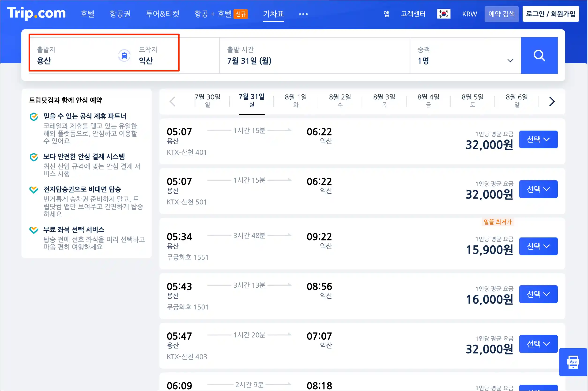Expand 선택 for KTX-산천 401
Screen dimensions: 588x391
538,139
